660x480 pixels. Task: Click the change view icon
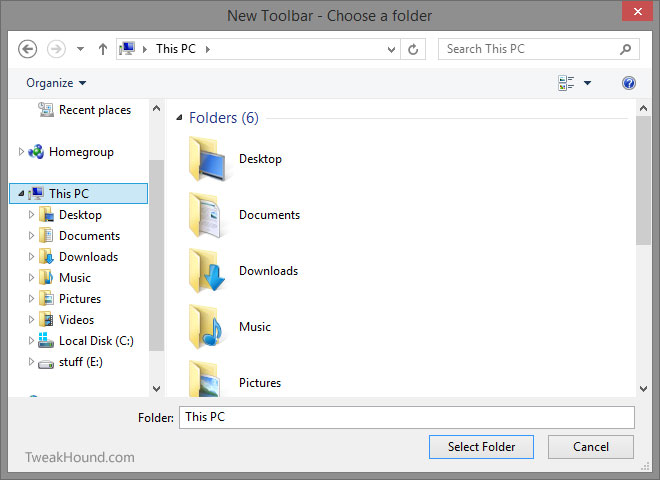[x=567, y=83]
